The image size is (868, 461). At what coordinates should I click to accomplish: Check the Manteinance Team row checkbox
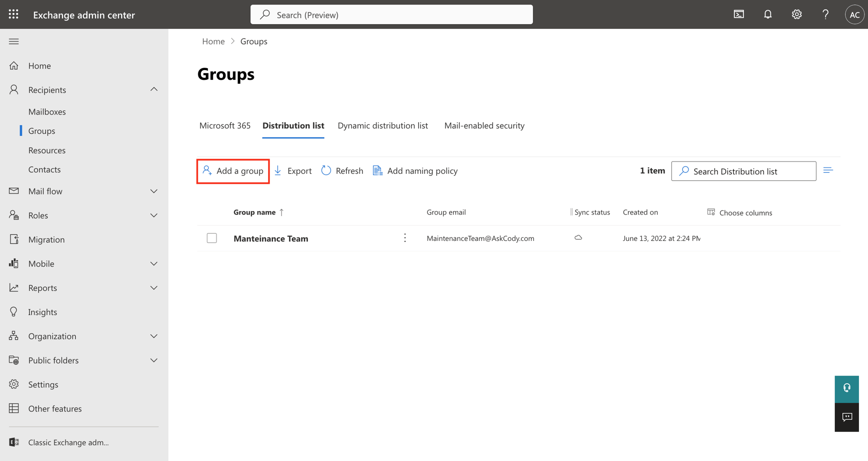click(211, 238)
